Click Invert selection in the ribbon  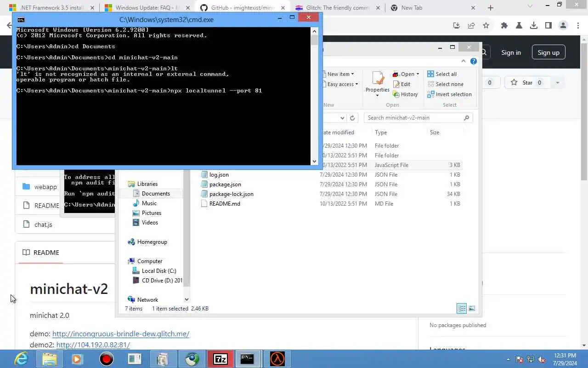(449, 94)
